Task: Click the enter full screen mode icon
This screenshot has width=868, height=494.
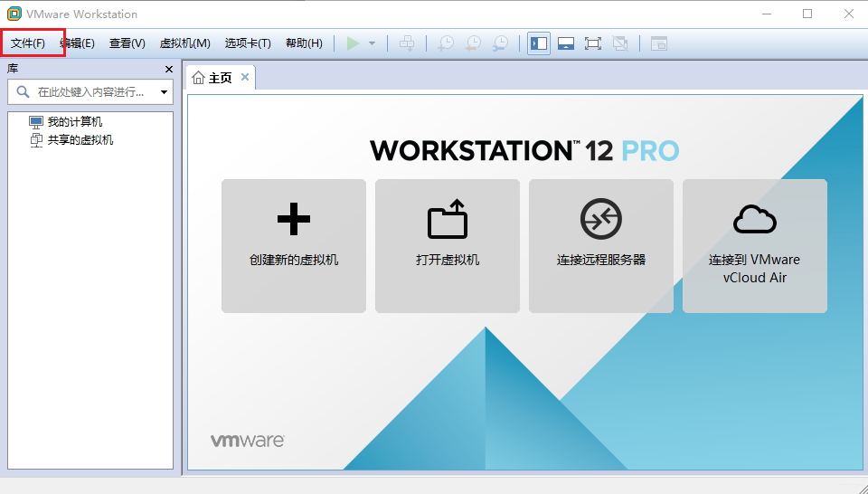Action: (x=593, y=43)
